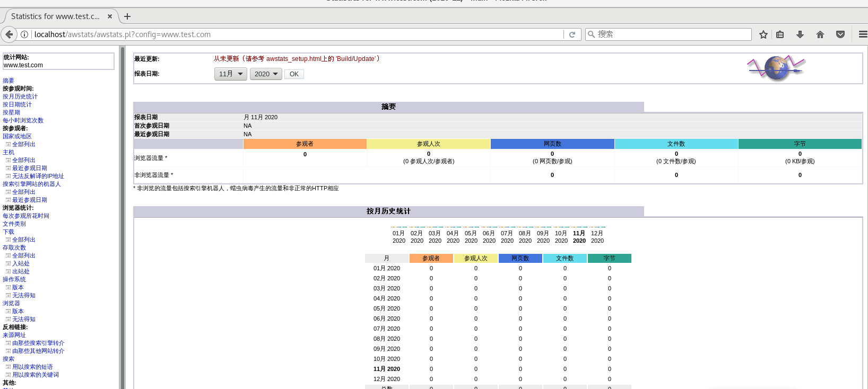Image resolution: width=868 pixels, height=389 pixels.
Task: Open 由那些搜索引擎转介 link
Action: coord(38,343)
